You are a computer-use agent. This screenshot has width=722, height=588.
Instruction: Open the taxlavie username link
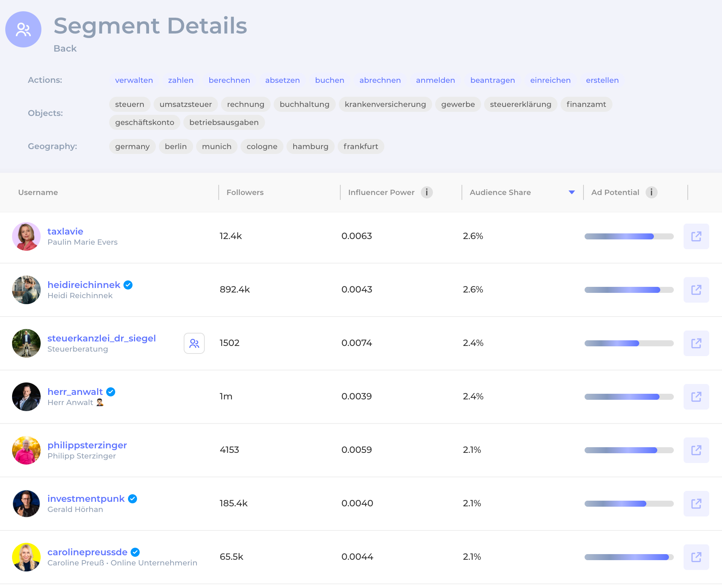click(65, 231)
